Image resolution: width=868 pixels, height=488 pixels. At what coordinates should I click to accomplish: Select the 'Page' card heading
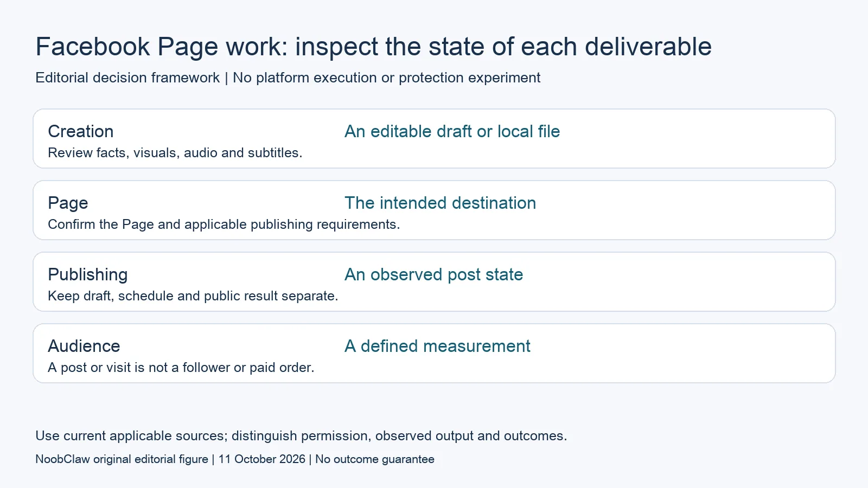[68, 203]
